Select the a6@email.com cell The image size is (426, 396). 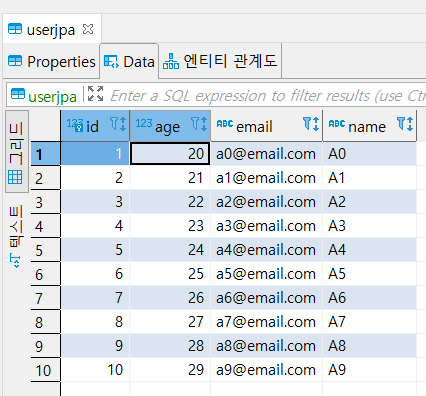click(266, 298)
